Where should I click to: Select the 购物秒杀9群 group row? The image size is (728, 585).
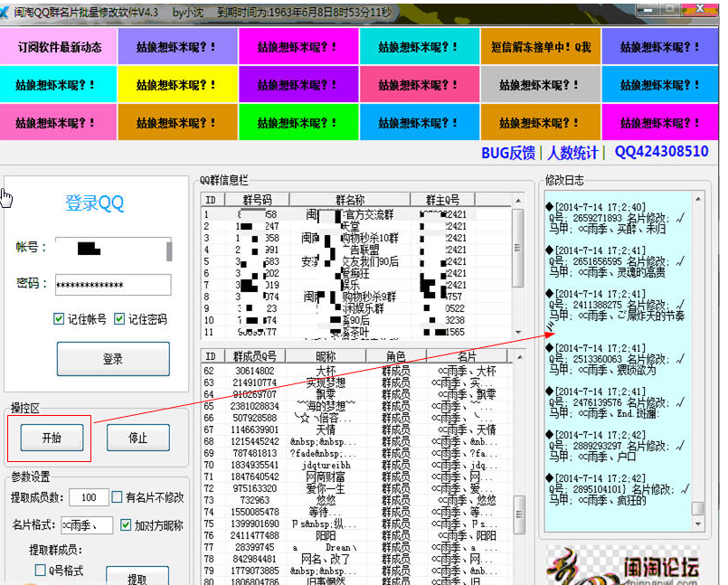(357, 297)
